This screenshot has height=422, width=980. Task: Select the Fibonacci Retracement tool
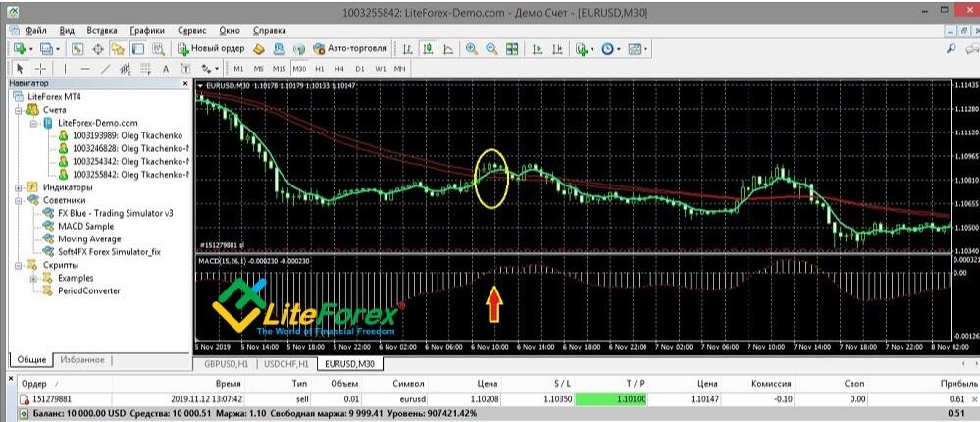[x=145, y=68]
